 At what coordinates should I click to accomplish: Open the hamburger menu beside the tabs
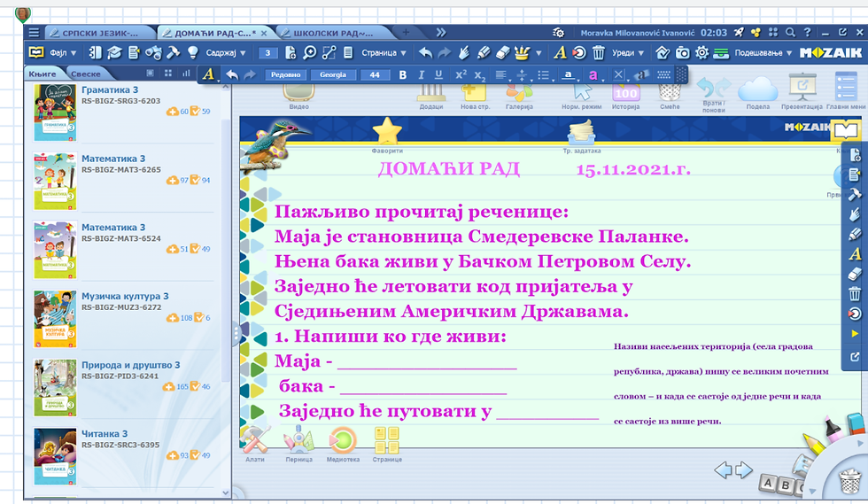(x=34, y=33)
